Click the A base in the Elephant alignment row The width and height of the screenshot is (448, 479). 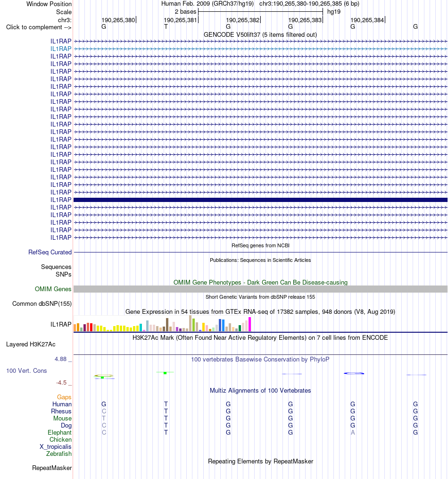(x=353, y=432)
